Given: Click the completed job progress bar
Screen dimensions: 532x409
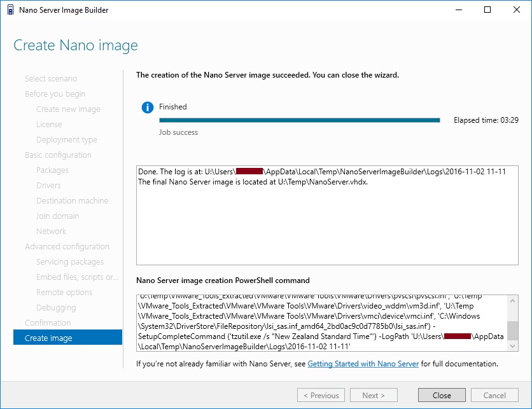Looking at the screenshot, I should click(300, 120).
